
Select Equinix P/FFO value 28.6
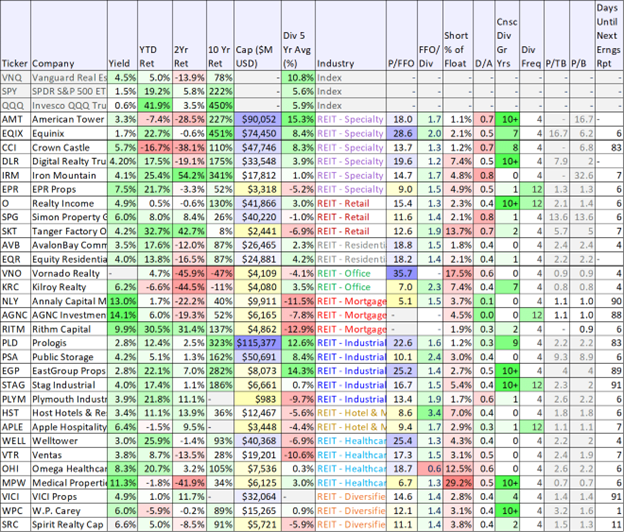pyautogui.click(x=402, y=133)
